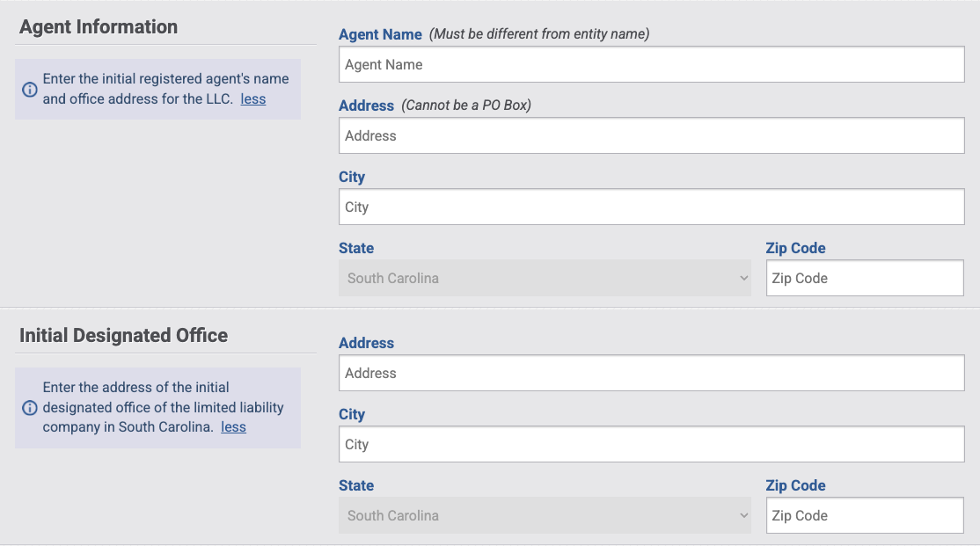Focus the Agent Name input field
Viewport: 980px width, 546px height.
pos(651,64)
